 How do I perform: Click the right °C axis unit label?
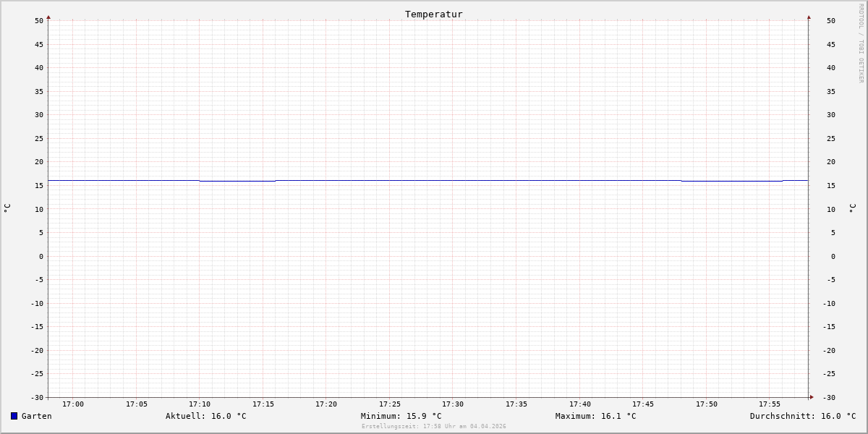tap(852, 208)
